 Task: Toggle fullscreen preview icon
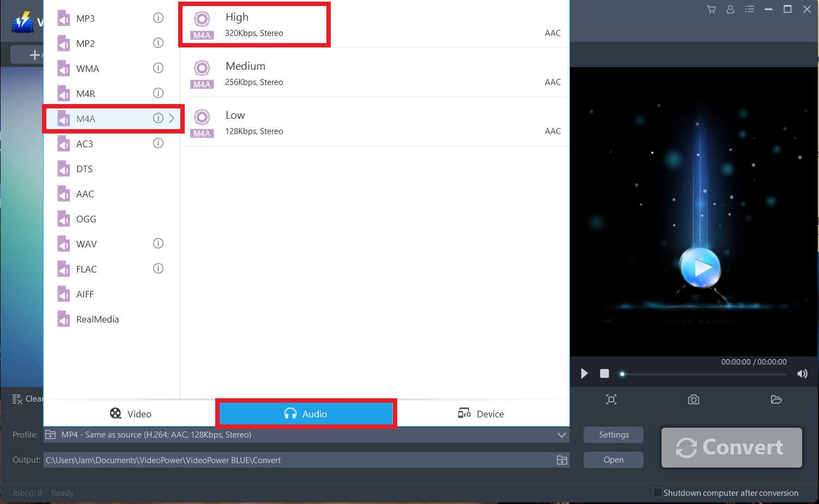[x=611, y=400]
